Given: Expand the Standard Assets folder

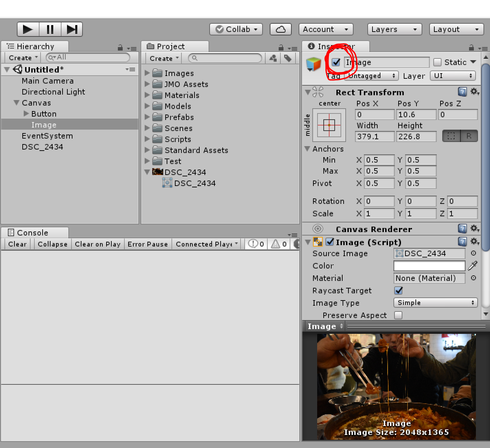Looking at the screenshot, I should [147, 150].
